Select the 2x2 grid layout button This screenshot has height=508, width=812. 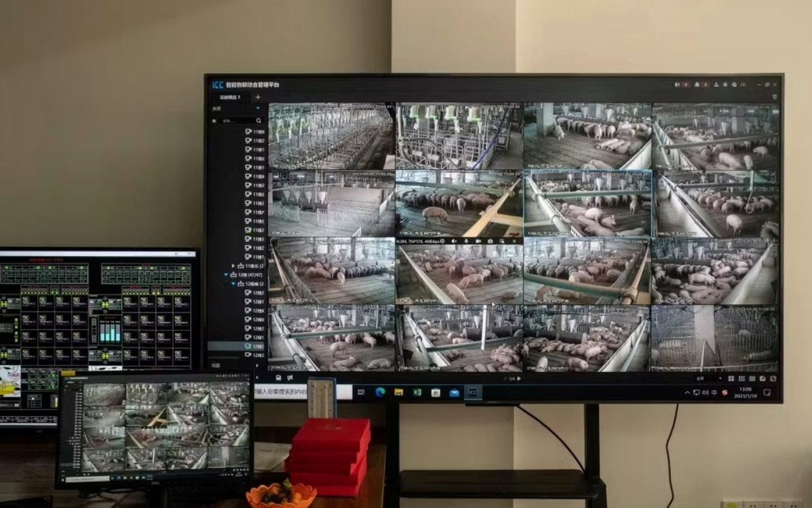pyautogui.click(x=730, y=378)
